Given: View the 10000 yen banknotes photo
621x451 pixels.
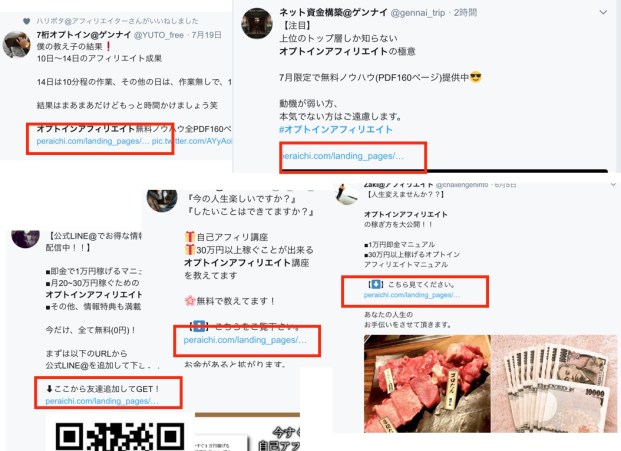Looking at the screenshot, I should tap(554, 383).
